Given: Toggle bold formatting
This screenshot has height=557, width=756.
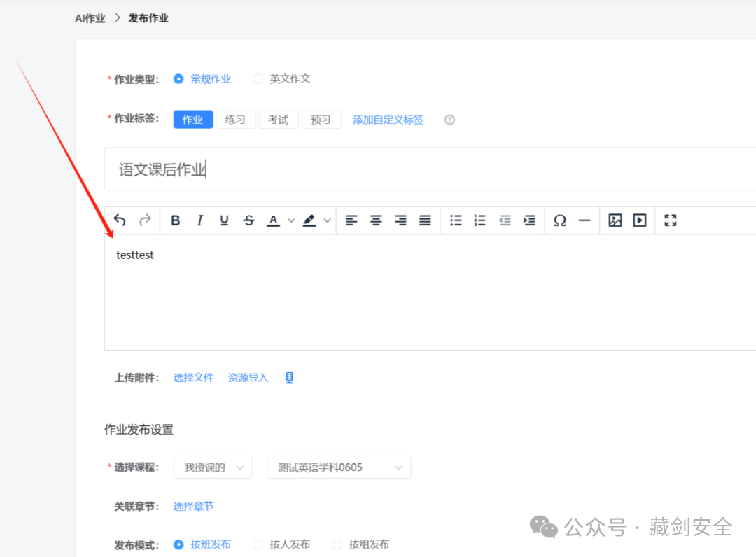Looking at the screenshot, I should (176, 220).
